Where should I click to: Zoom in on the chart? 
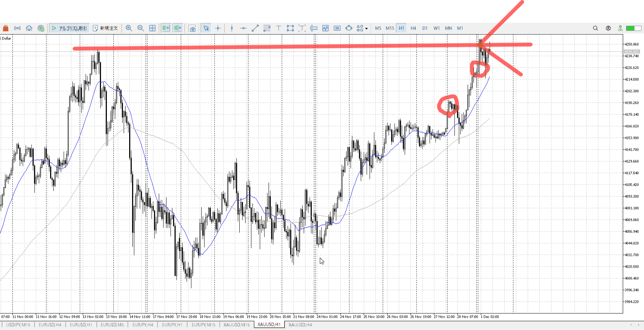129,28
